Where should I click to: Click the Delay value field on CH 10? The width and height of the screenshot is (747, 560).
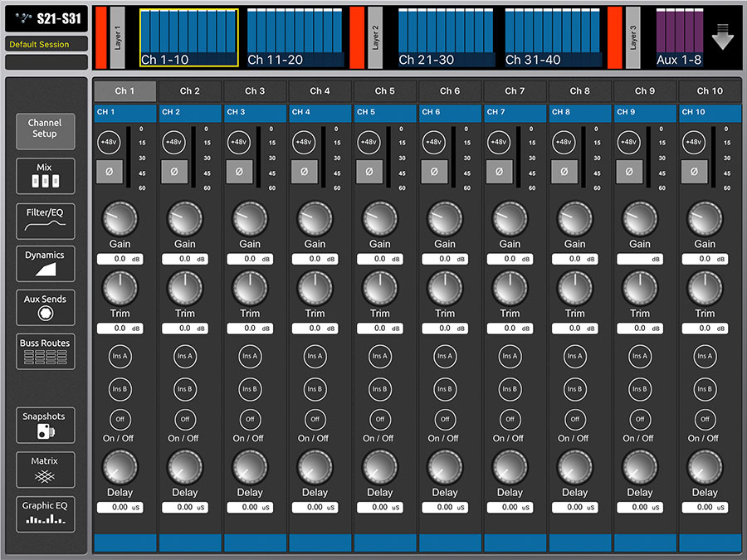pos(705,508)
